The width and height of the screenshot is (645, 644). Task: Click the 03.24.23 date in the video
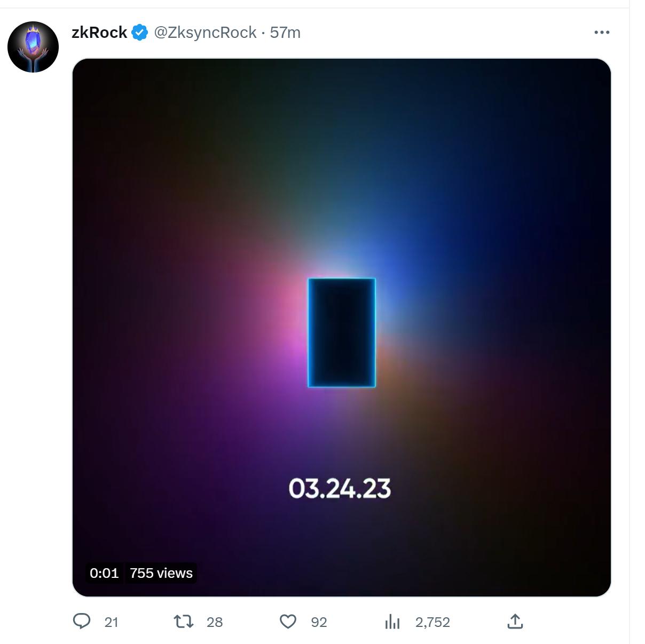pyautogui.click(x=340, y=489)
